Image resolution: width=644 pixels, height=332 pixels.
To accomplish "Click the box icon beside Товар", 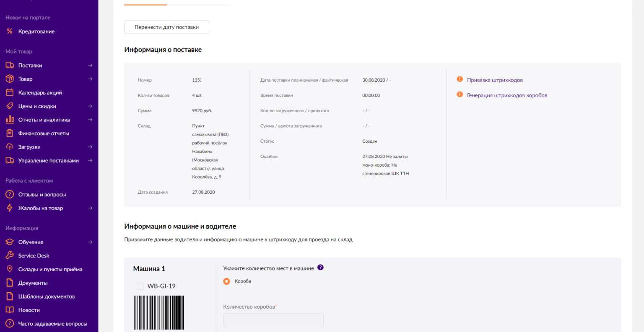I will (10, 79).
